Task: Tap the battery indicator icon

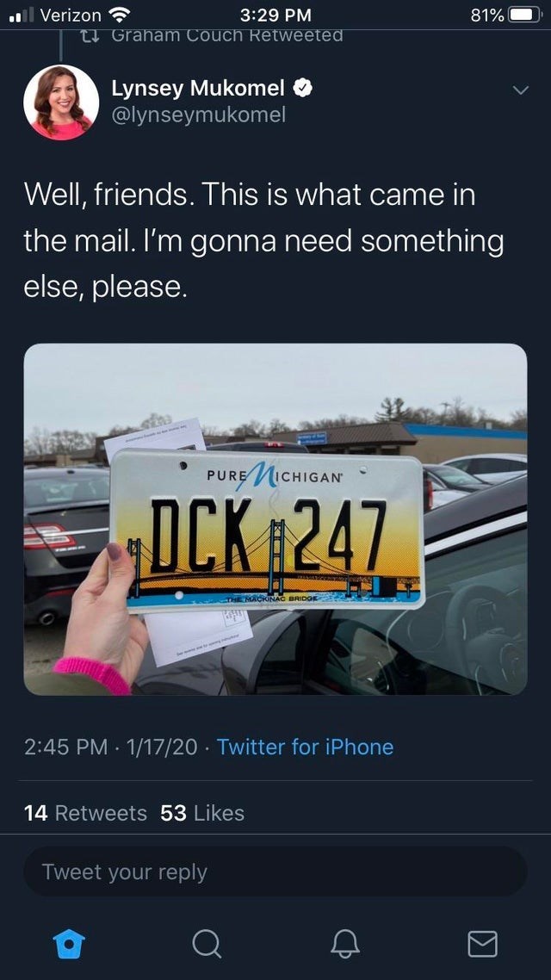Action: coord(525,15)
